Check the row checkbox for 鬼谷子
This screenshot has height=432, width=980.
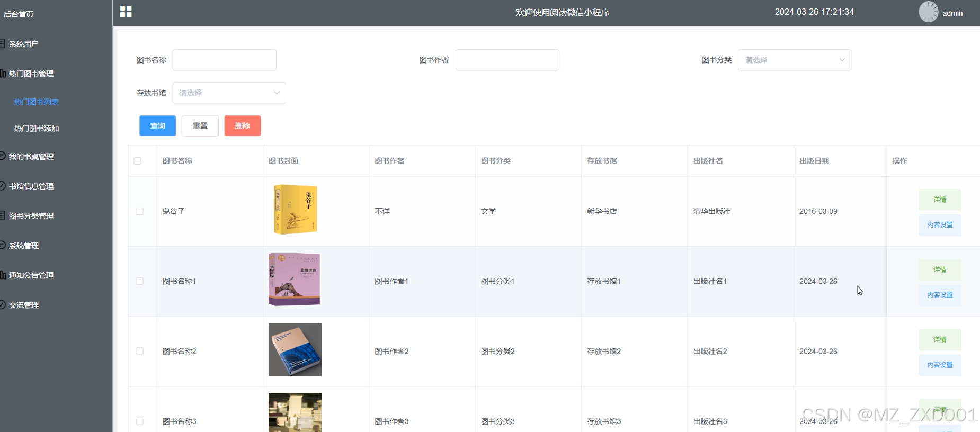(x=140, y=211)
